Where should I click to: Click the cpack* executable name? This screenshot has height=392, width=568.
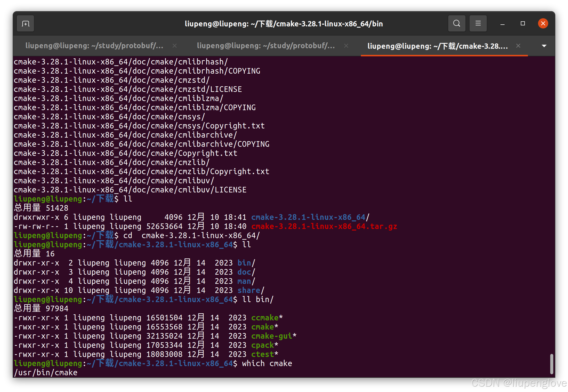tap(264, 345)
